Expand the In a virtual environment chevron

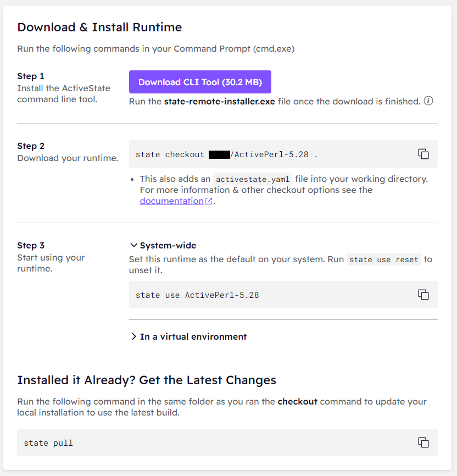(133, 336)
